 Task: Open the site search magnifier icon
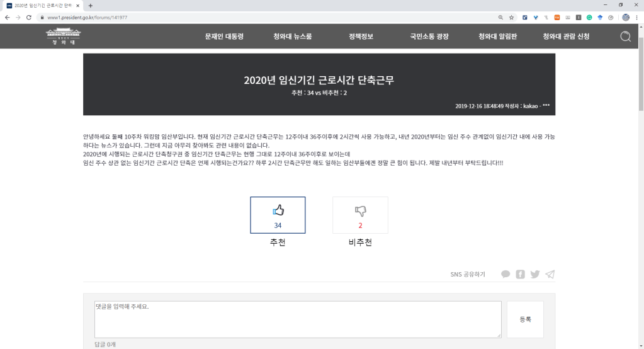pyautogui.click(x=625, y=37)
